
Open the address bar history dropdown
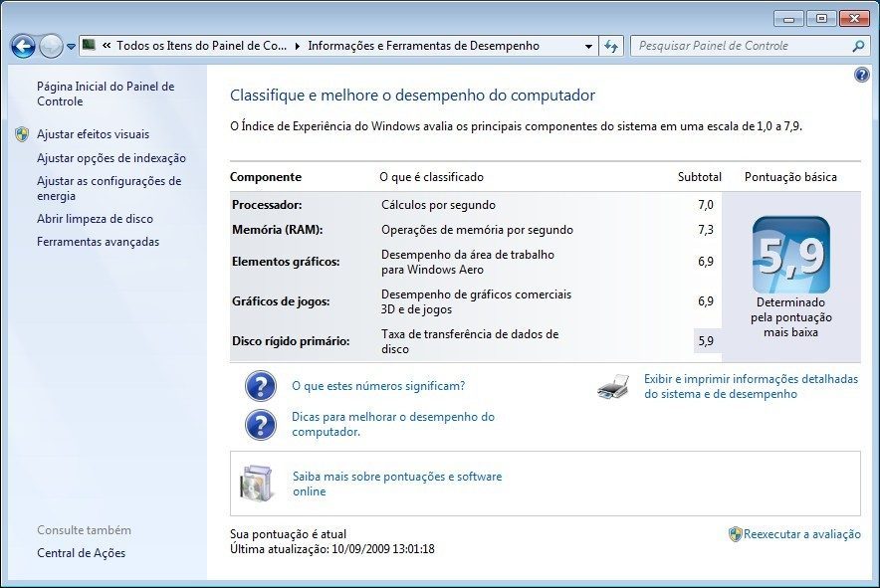point(588,46)
